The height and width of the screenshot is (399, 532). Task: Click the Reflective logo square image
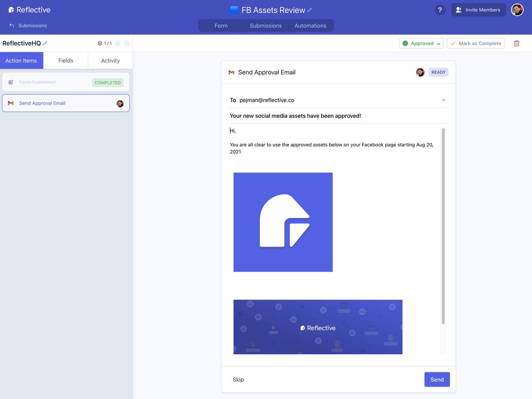click(283, 222)
